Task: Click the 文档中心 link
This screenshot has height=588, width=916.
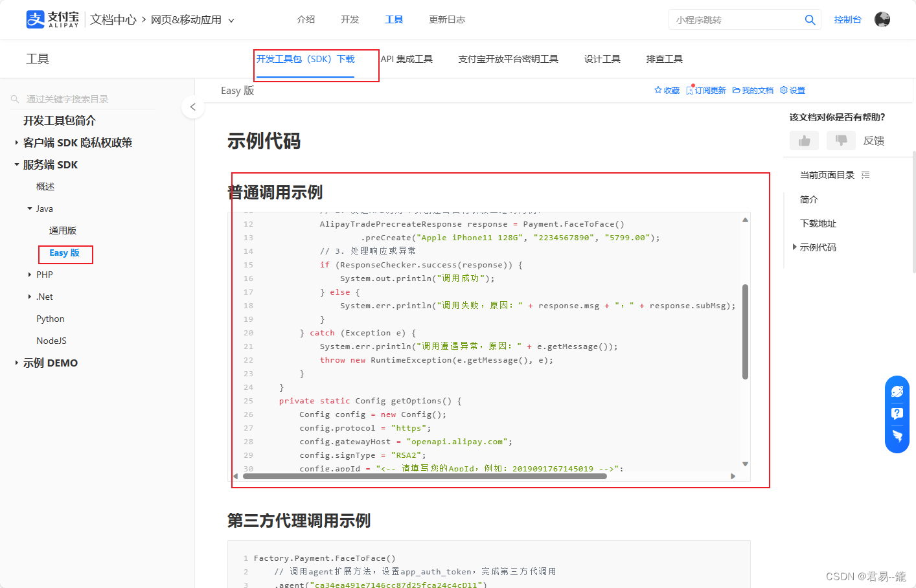Action: (x=113, y=19)
